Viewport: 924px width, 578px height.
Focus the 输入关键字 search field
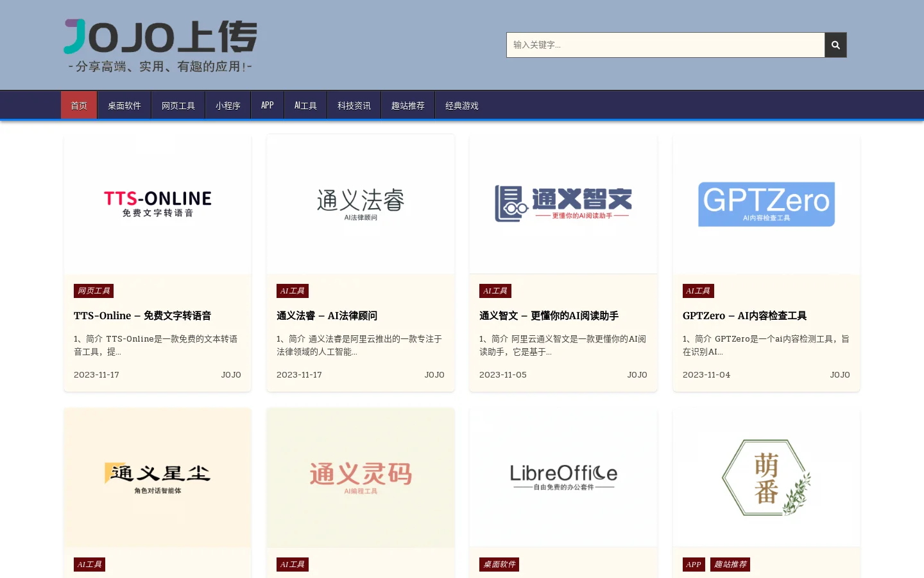point(665,45)
